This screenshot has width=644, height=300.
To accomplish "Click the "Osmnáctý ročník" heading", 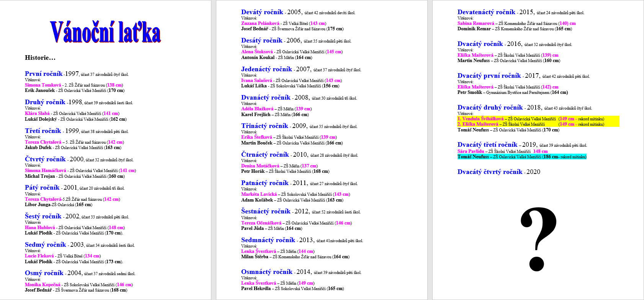I will [x=266, y=272].
